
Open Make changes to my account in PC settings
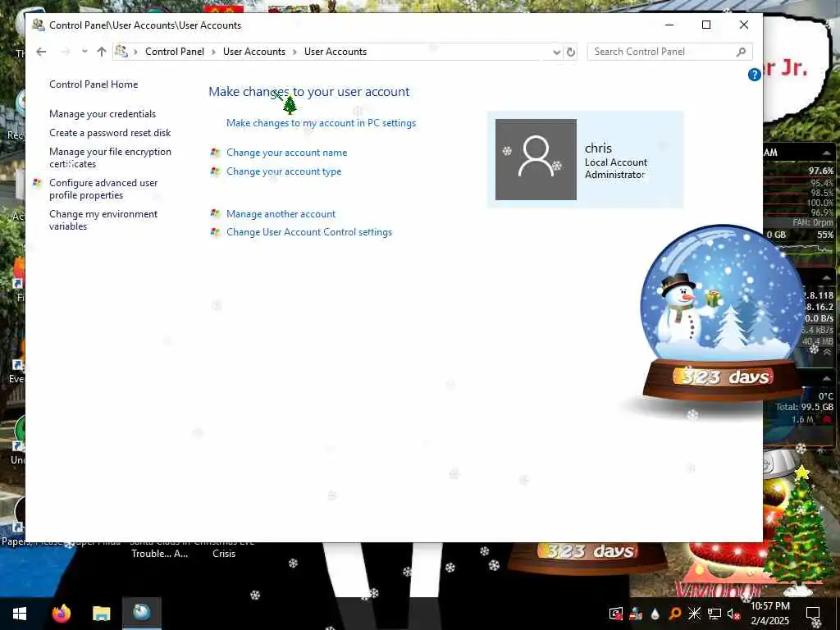[321, 123]
